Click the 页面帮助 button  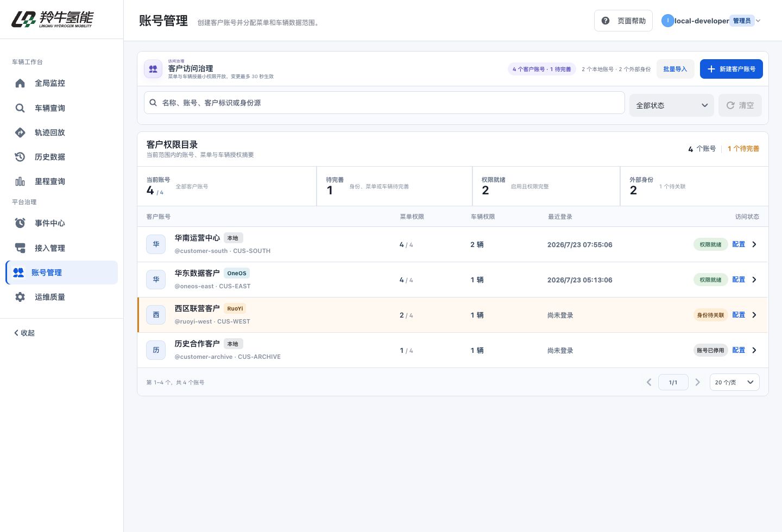point(623,21)
